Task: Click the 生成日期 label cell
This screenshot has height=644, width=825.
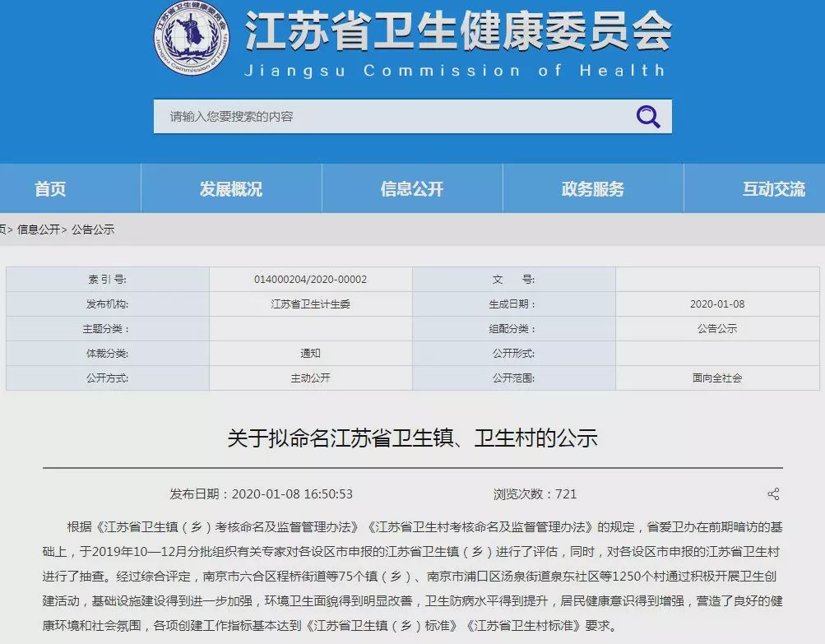Action: (513, 304)
